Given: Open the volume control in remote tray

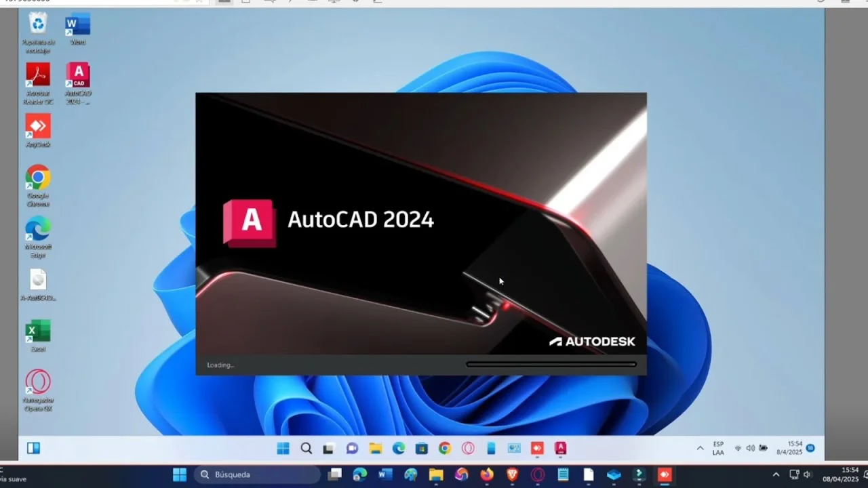Looking at the screenshot, I should tap(750, 448).
